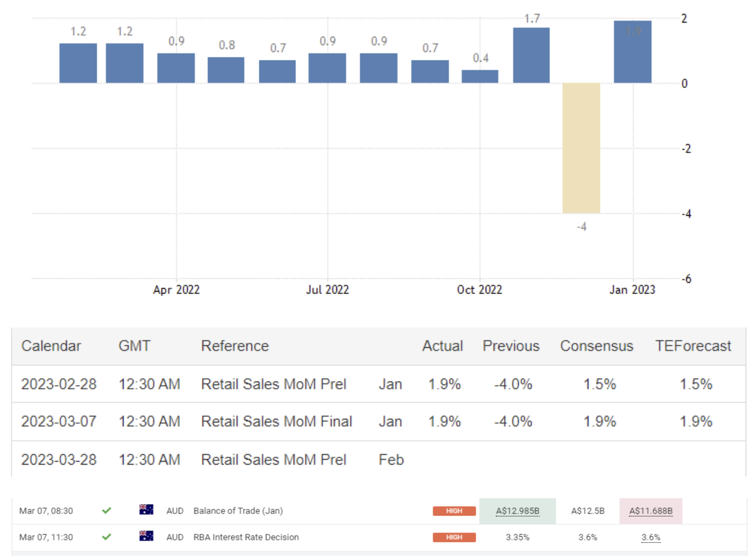Viewport: 756px width, 560px height.
Task: Open the Balance of Trade (Jan) event
Action: (238, 511)
